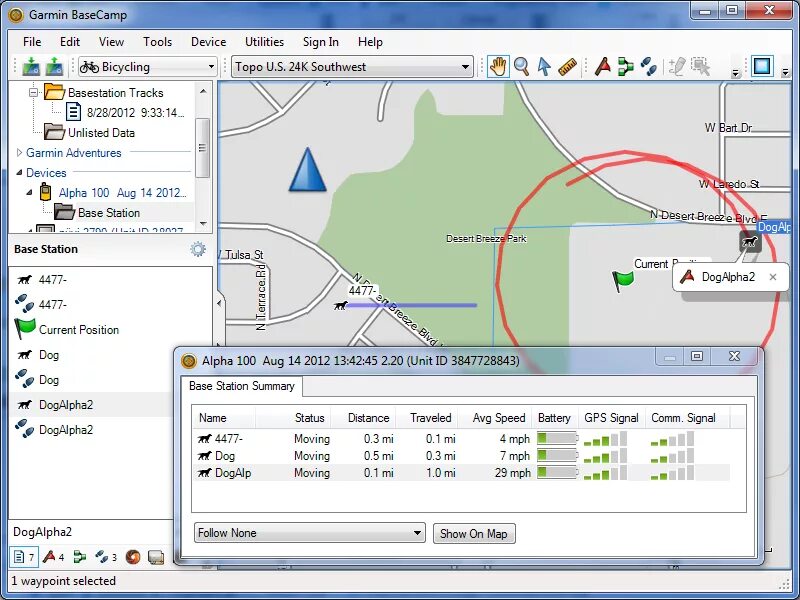Image resolution: width=800 pixels, height=600 pixels.
Task: Filter list by tracks count 3
Action: pos(106,557)
